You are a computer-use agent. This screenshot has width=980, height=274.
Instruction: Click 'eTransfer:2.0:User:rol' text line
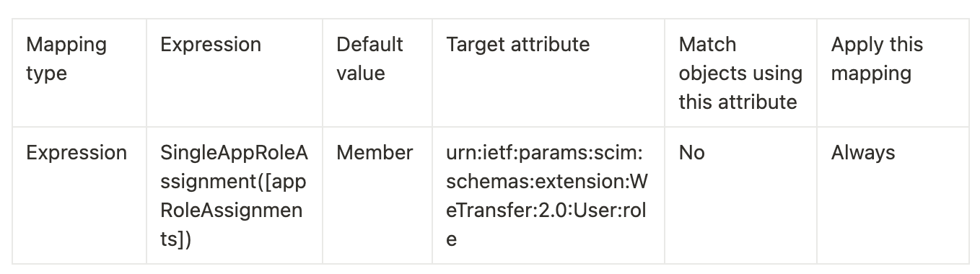click(x=547, y=211)
